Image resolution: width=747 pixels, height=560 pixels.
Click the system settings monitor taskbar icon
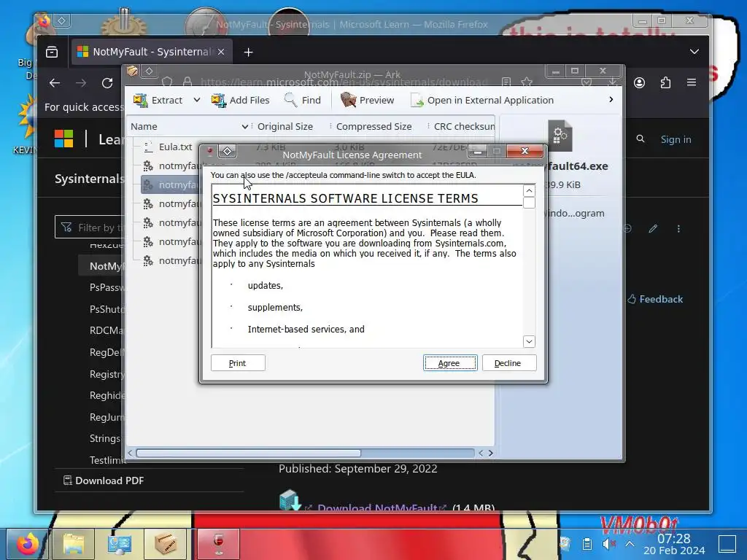(119, 544)
